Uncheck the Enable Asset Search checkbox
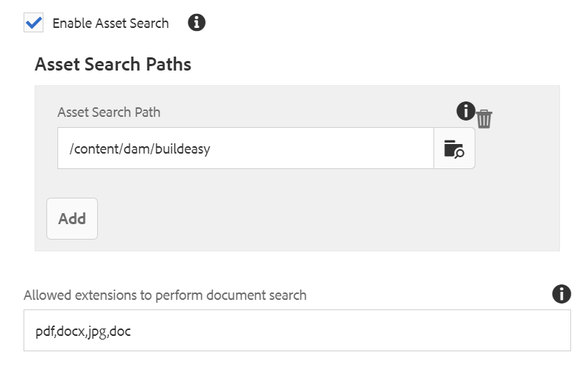The height and width of the screenshot is (366, 588). (33, 23)
